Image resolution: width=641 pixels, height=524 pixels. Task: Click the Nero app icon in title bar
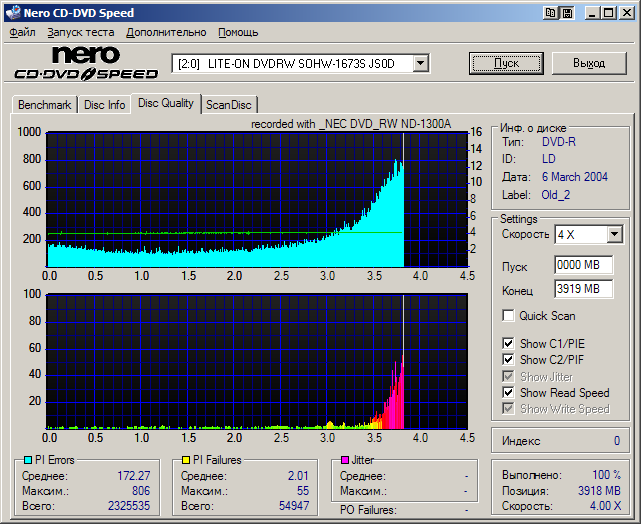click(x=12, y=13)
